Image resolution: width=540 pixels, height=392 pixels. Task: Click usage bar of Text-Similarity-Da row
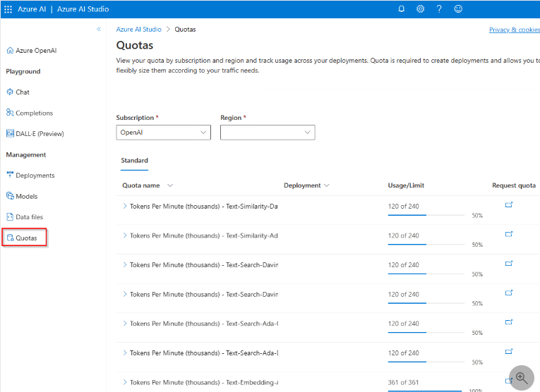(426, 215)
